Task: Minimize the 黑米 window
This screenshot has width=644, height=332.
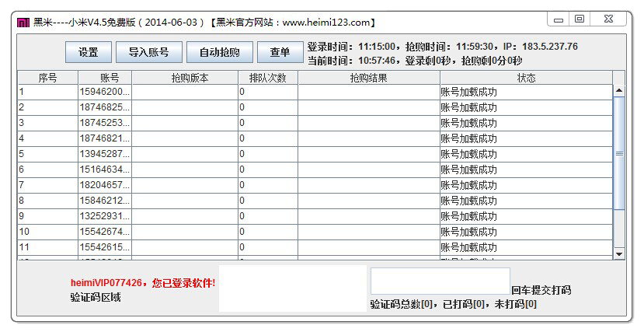Action: click(559, 19)
